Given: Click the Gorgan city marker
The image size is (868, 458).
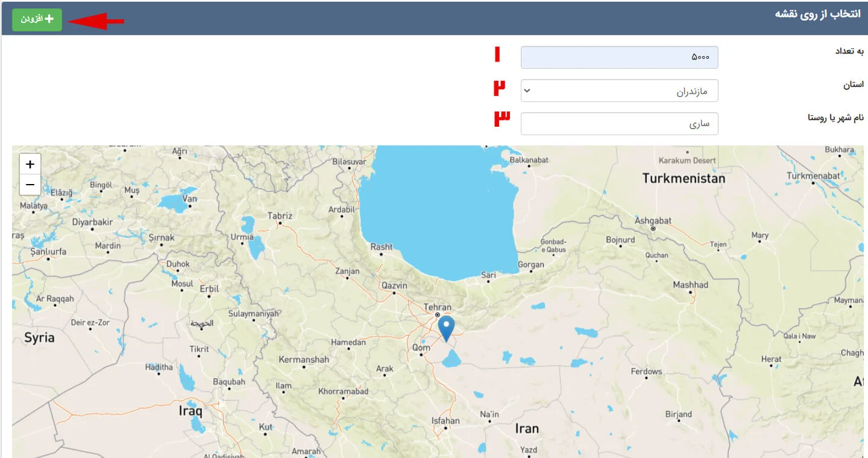Looking at the screenshot, I should click(x=530, y=265).
